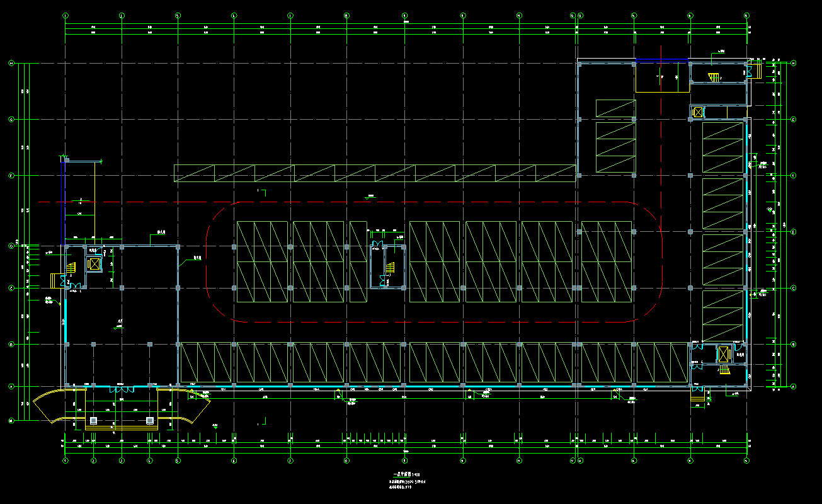822x504 pixels.
Task: Select the elevator symbol in the left stair core
Action: click(94, 263)
